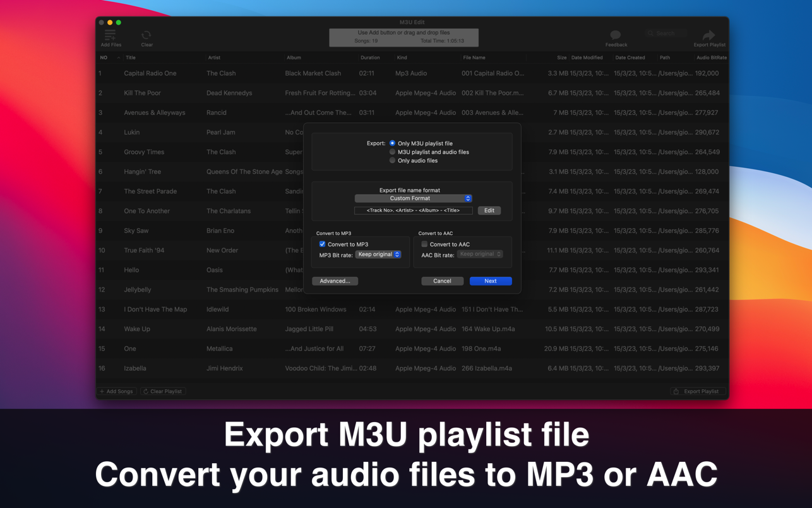Select Only M3U playlist file option
This screenshot has height=508, width=812.
pyautogui.click(x=393, y=143)
